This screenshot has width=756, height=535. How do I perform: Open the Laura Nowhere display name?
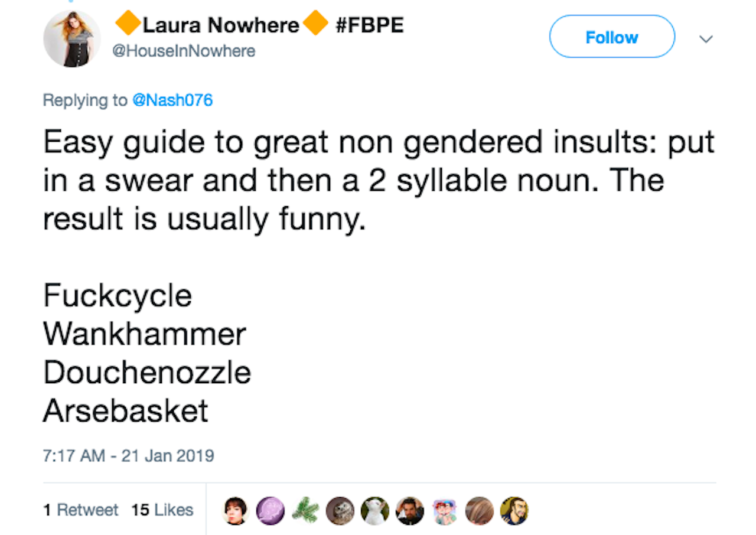tap(221, 25)
